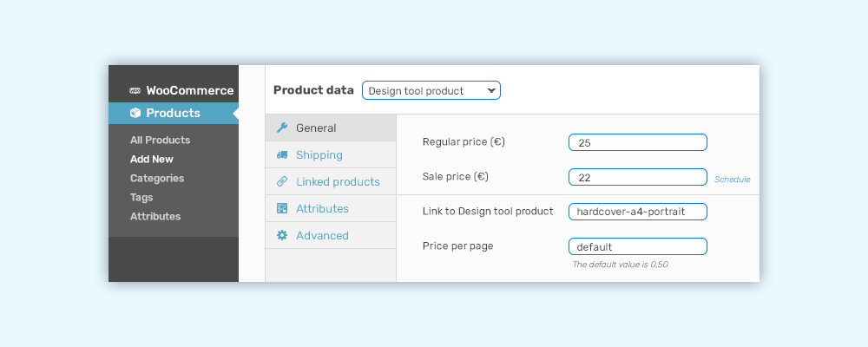Open All Products in sidebar
Viewport: 868px width, 347px height.
tap(160, 140)
